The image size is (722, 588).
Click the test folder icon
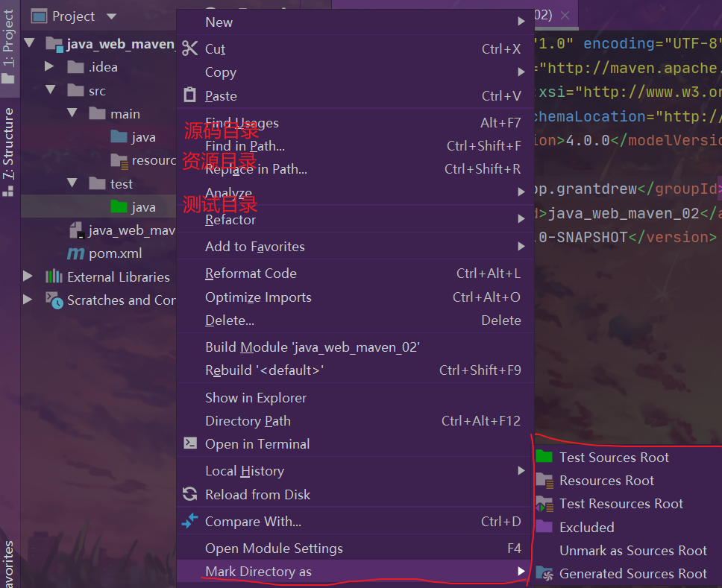(x=97, y=183)
